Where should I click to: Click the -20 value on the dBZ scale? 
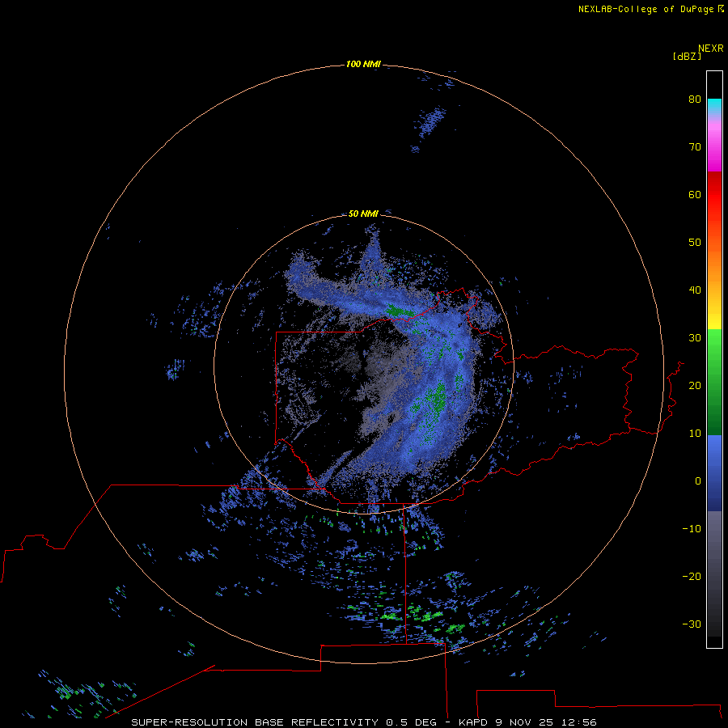(692, 576)
